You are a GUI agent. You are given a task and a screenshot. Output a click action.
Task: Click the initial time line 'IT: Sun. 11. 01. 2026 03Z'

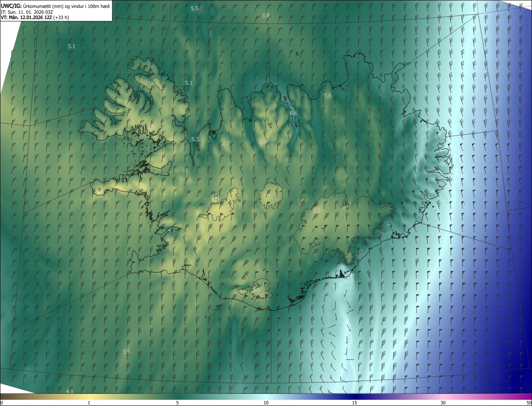pos(27,12)
